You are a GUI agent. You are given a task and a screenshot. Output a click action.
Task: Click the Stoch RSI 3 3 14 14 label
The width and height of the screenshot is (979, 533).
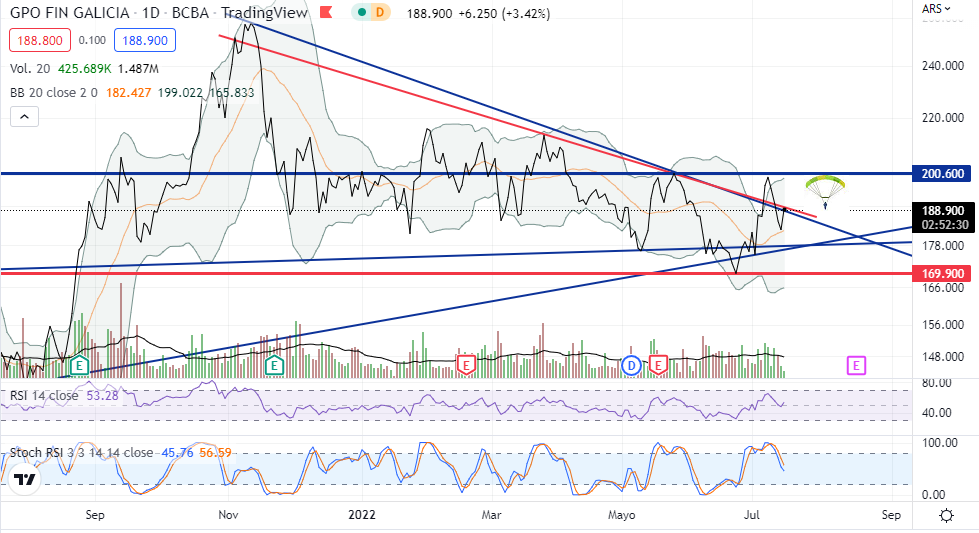click(x=81, y=452)
